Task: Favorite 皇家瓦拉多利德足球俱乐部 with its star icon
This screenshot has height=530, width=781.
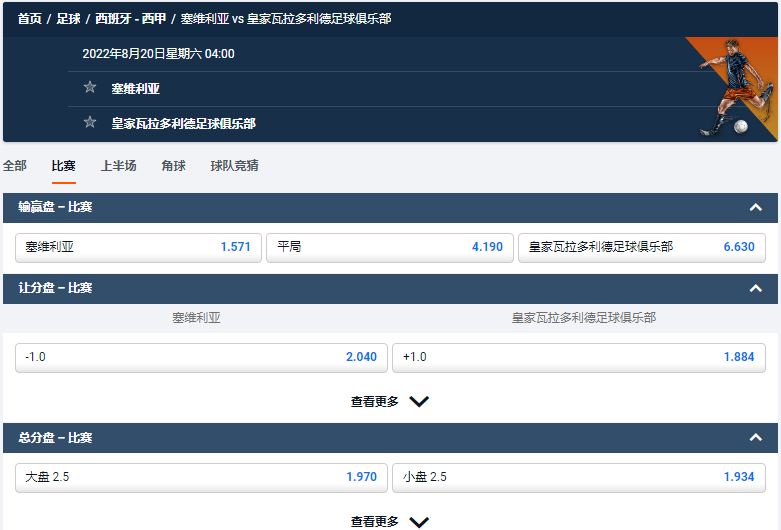Action: [x=90, y=123]
